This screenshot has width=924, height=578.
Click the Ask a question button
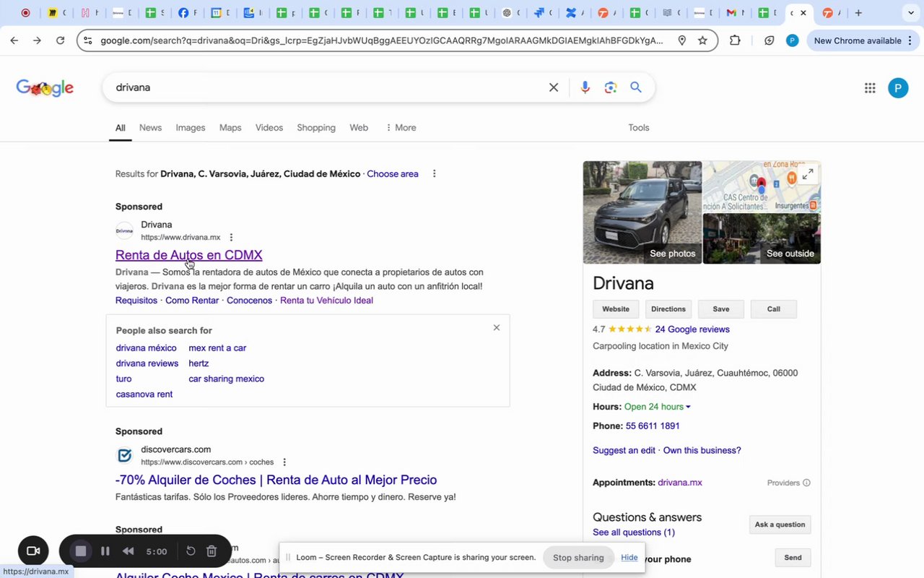coord(780,525)
